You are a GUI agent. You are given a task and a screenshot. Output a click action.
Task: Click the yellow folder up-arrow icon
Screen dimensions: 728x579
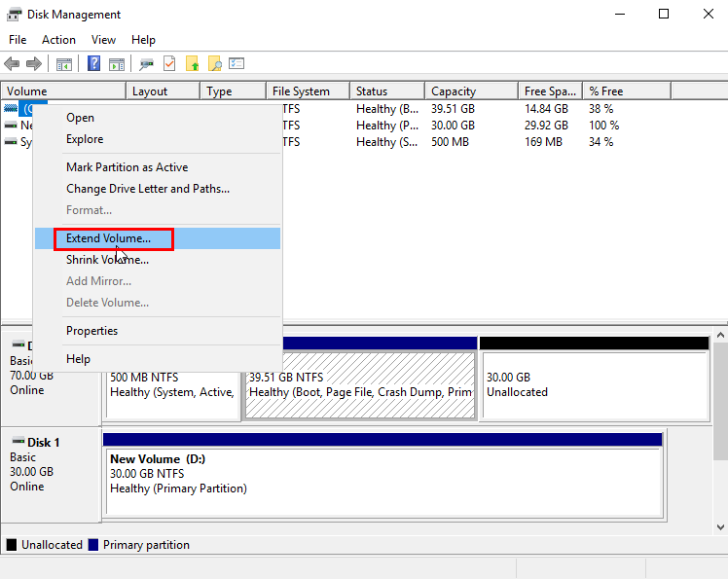pyautogui.click(x=192, y=63)
